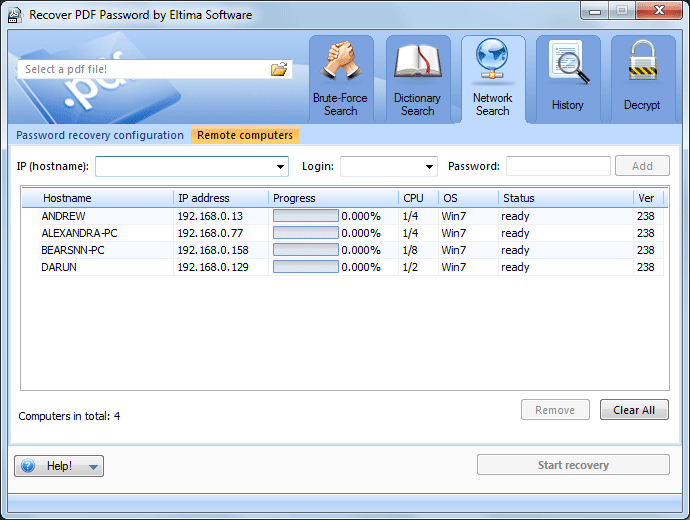Switch to Remote computers tab
Viewport: 690px width, 520px height.
click(x=245, y=135)
